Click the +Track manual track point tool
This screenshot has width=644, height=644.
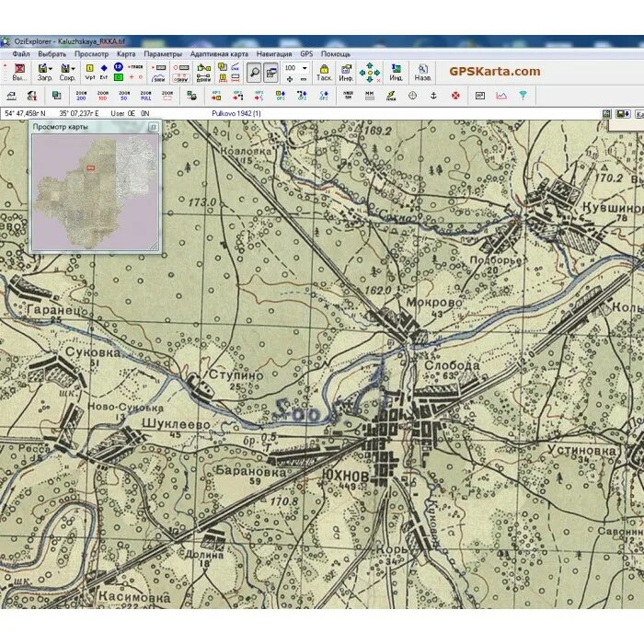pyautogui.click(x=135, y=67)
